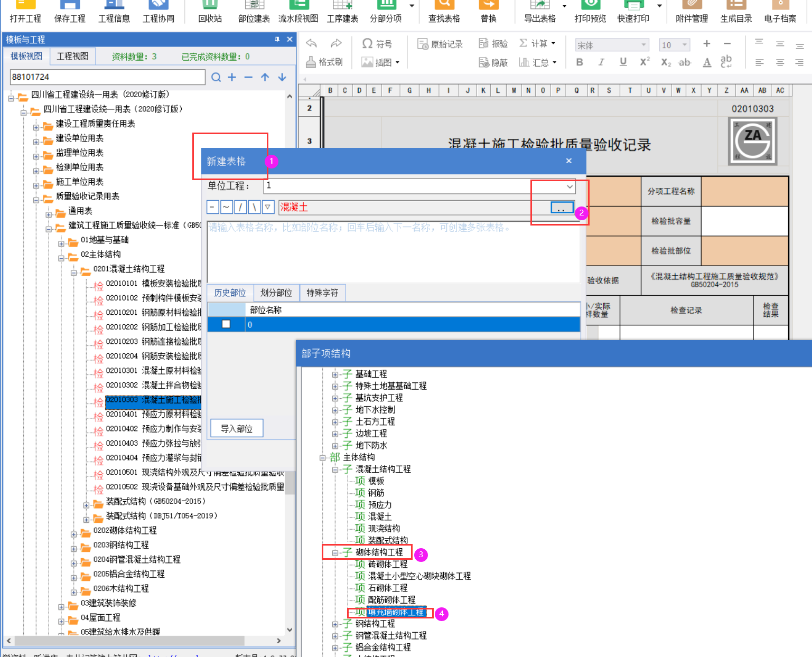
Task: Insert a 符号 symbol
Action: click(377, 44)
